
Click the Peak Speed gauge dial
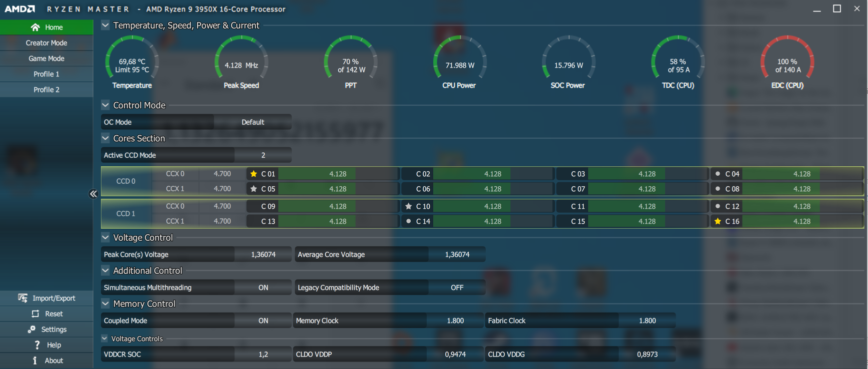tap(241, 57)
